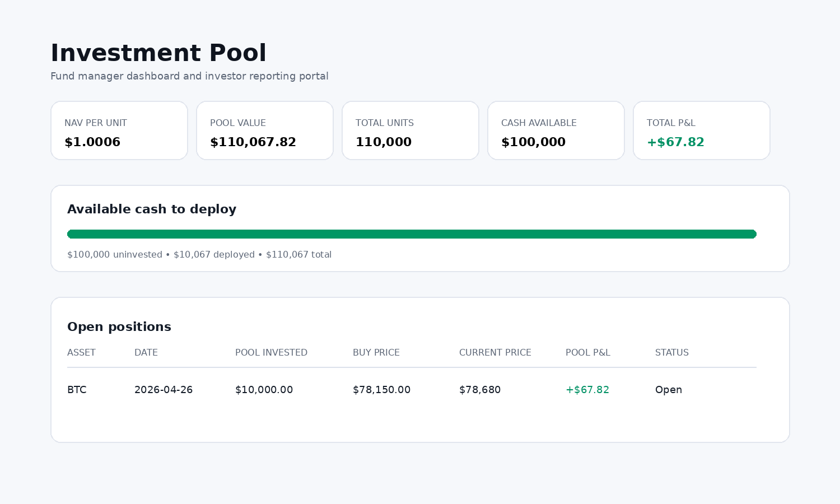Click the Available cash to deploy heading
Image resolution: width=840 pixels, height=504 pixels.
(x=152, y=209)
